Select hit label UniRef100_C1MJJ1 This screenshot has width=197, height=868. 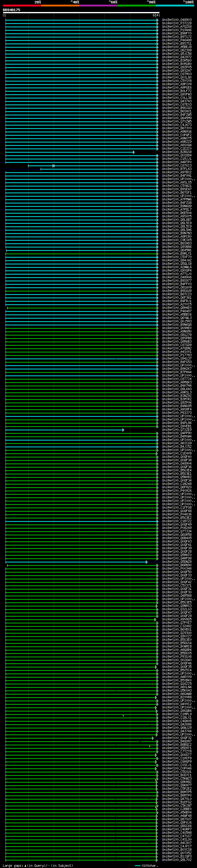coord(177,159)
